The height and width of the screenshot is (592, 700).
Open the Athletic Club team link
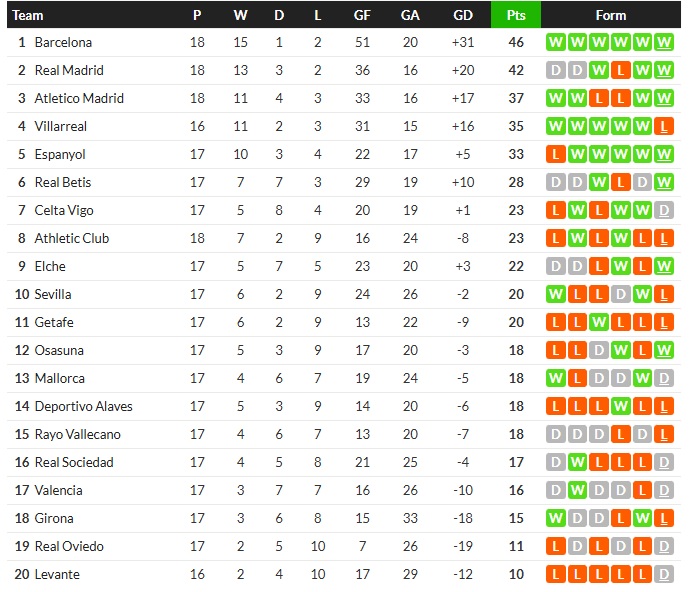tap(71, 239)
